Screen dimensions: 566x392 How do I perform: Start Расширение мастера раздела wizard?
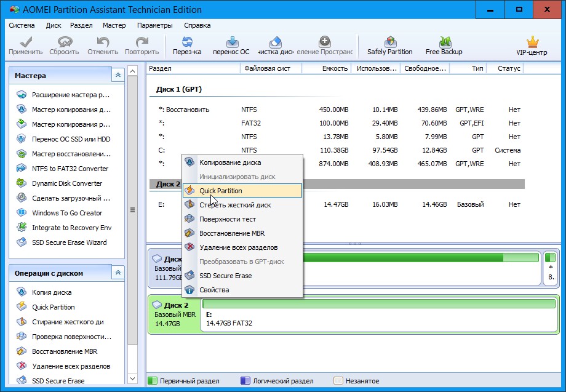pyautogui.click(x=63, y=95)
